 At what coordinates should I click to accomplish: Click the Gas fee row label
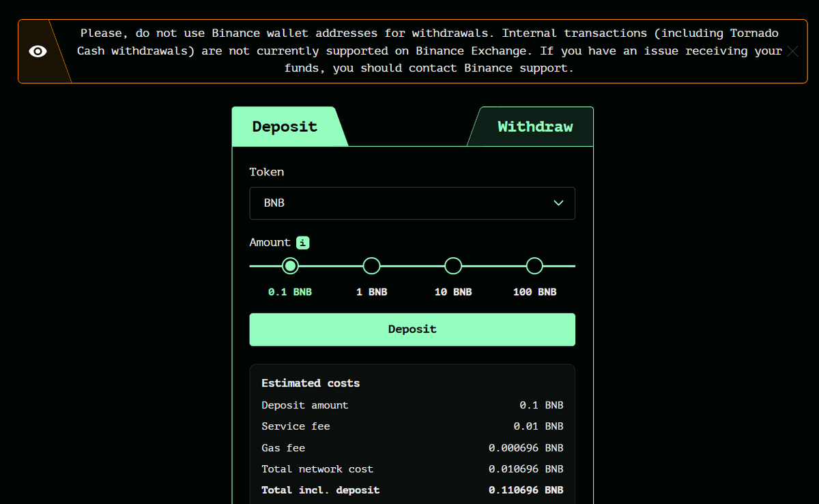pyautogui.click(x=283, y=448)
